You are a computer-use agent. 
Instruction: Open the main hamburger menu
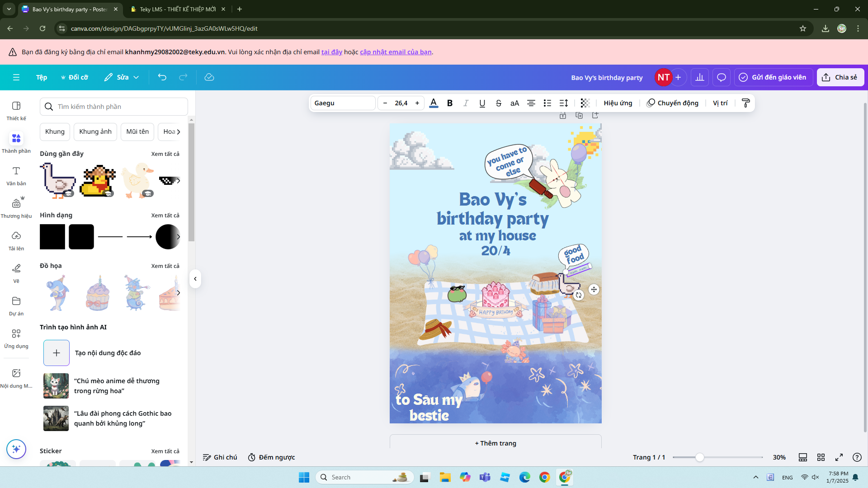16,77
